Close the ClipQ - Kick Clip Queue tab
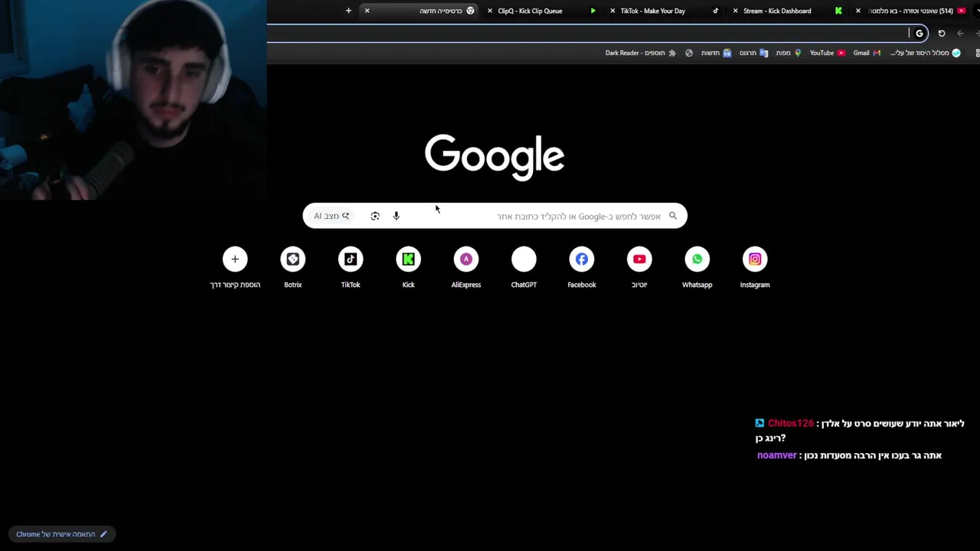The width and height of the screenshot is (980, 551). [490, 11]
